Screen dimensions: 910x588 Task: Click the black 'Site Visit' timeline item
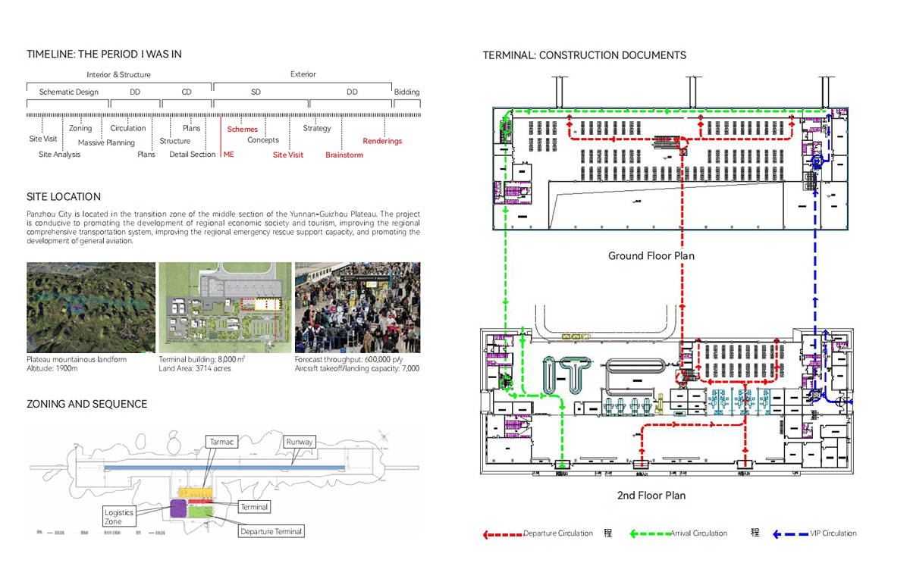[43, 139]
